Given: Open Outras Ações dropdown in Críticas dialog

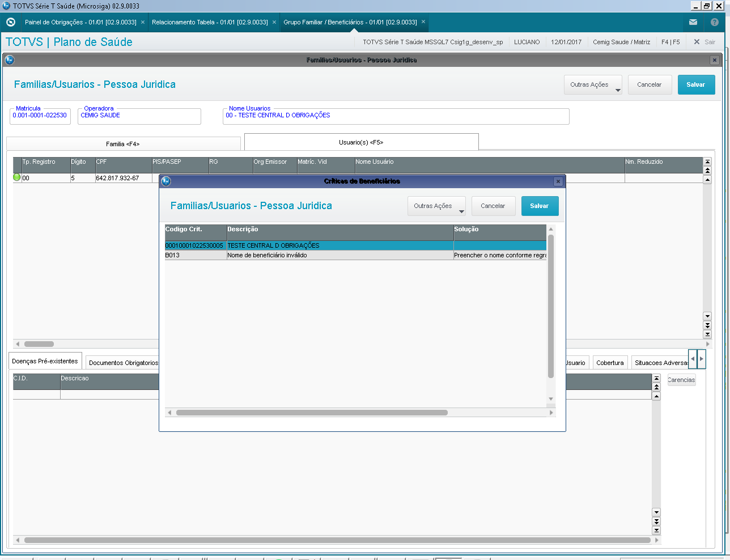Looking at the screenshot, I should 436,206.
